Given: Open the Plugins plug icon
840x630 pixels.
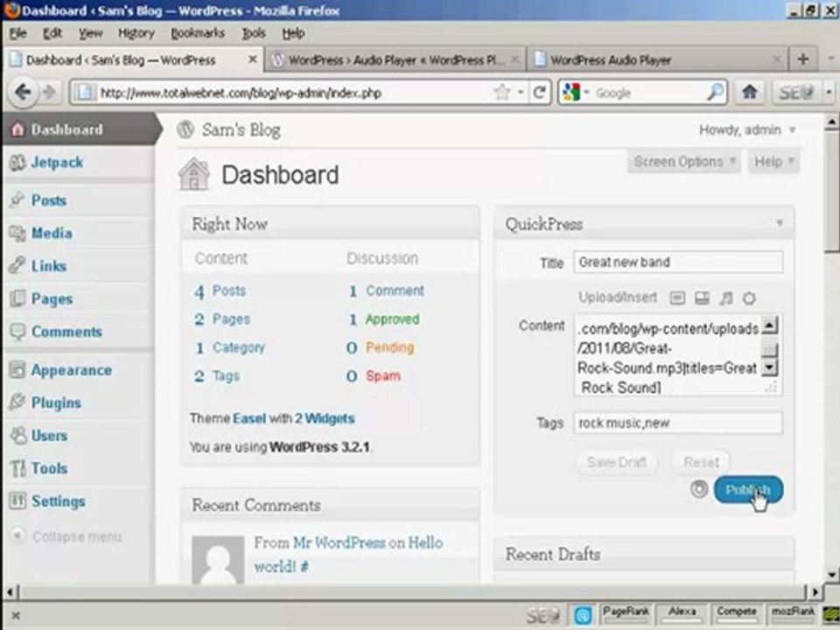Looking at the screenshot, I should click(17, 402).
